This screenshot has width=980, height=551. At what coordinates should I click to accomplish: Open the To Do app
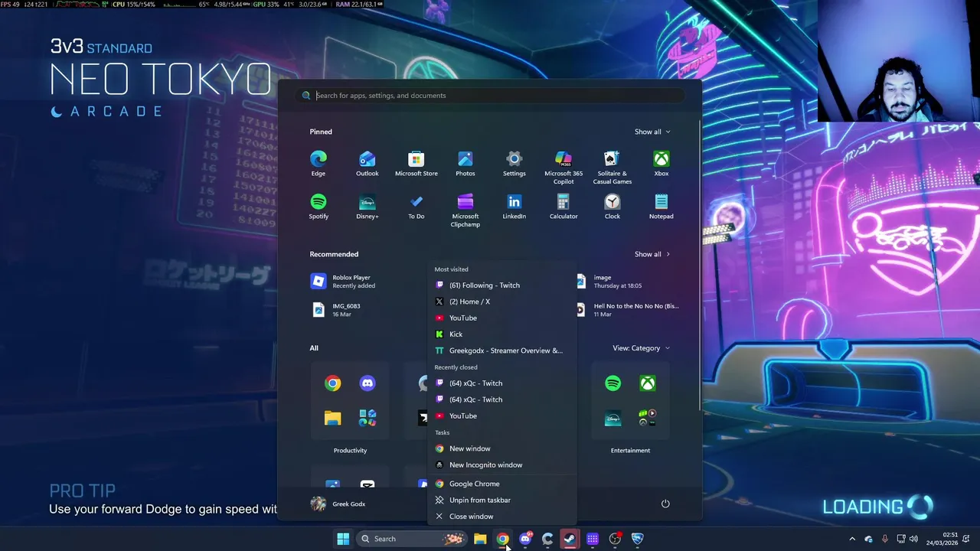416,206
